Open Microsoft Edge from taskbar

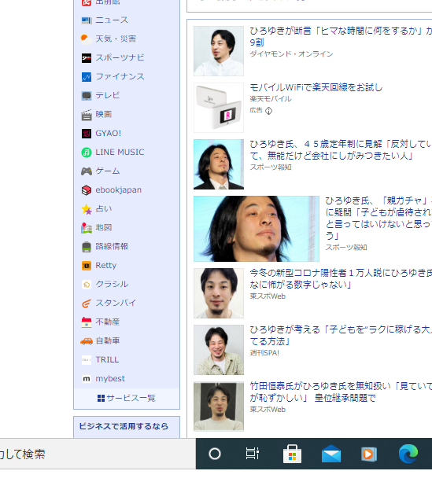[x=408, y=454]
